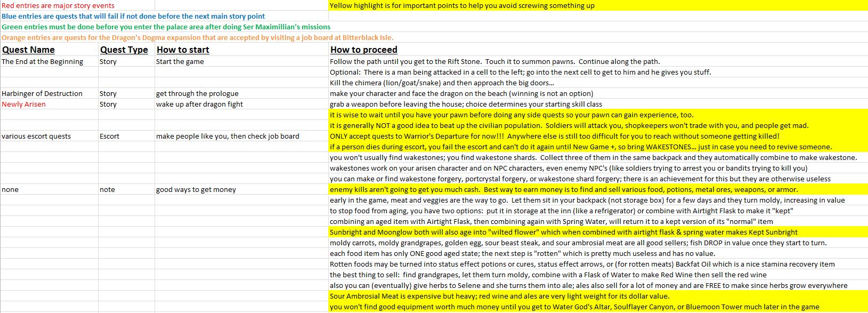Select the 'Quest Name' header cell

[x=50, y=50]
